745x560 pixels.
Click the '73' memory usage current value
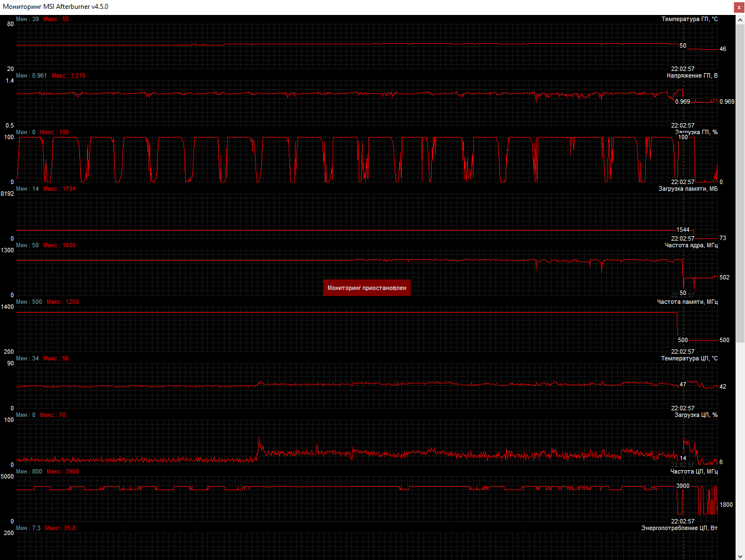[x=723, y=238]
